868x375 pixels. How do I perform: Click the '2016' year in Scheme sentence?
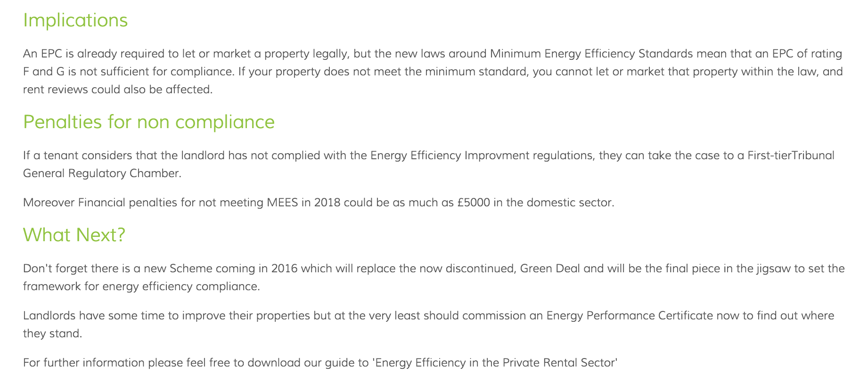pos(284,269)
